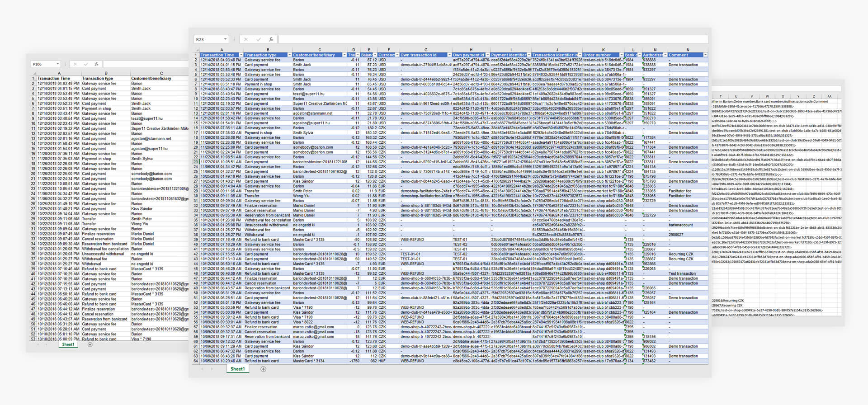The image size is (868, 405).
Task: Click the cancel X icon in left formula bar
Action: point(75,64)
